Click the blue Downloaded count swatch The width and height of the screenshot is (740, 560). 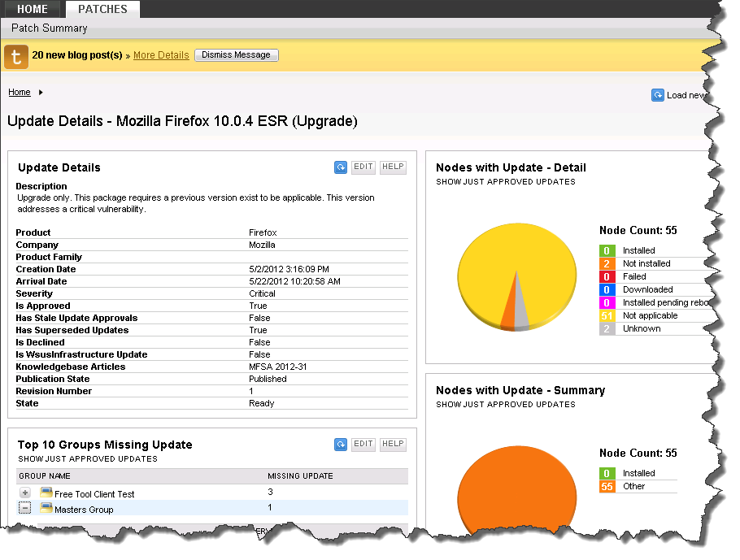click(x=607, y=289)
